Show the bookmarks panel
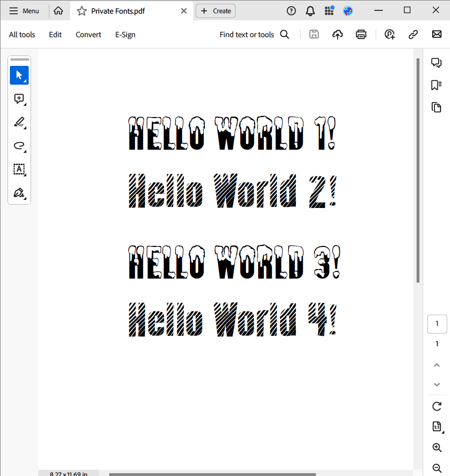Viewport: 450px width, 476px height. pyautogui.click(x=436, y=85)
